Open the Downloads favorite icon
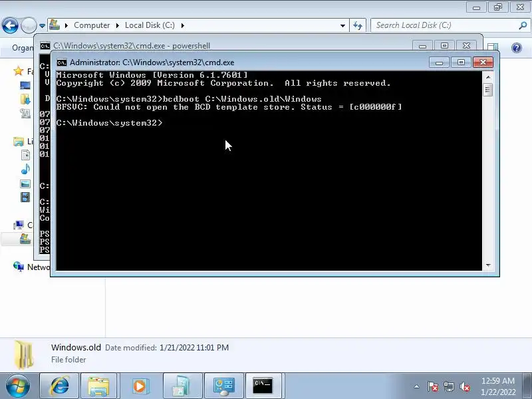 (25, 99)
